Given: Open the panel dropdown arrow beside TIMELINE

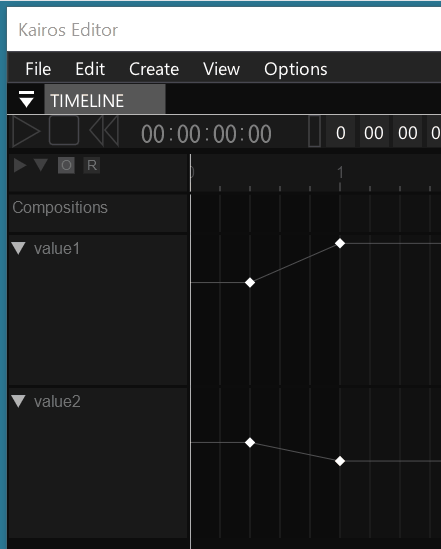Looking at the screenshot, I should [26, 99].
